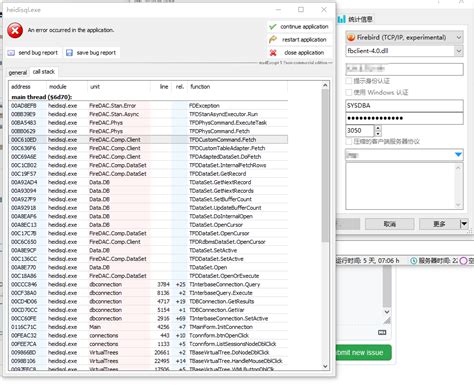Send bug report
The image size is (474, 389).
tap(33, 53)
